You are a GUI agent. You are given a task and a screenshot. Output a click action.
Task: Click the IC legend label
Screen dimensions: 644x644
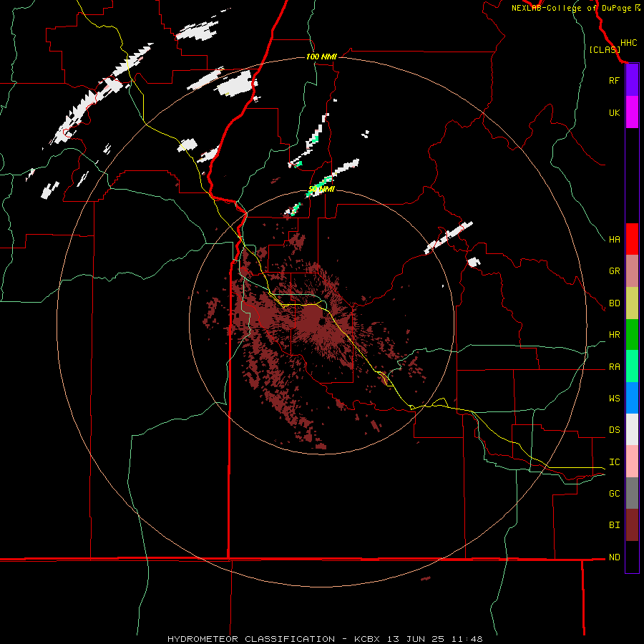tap(614, 462)
